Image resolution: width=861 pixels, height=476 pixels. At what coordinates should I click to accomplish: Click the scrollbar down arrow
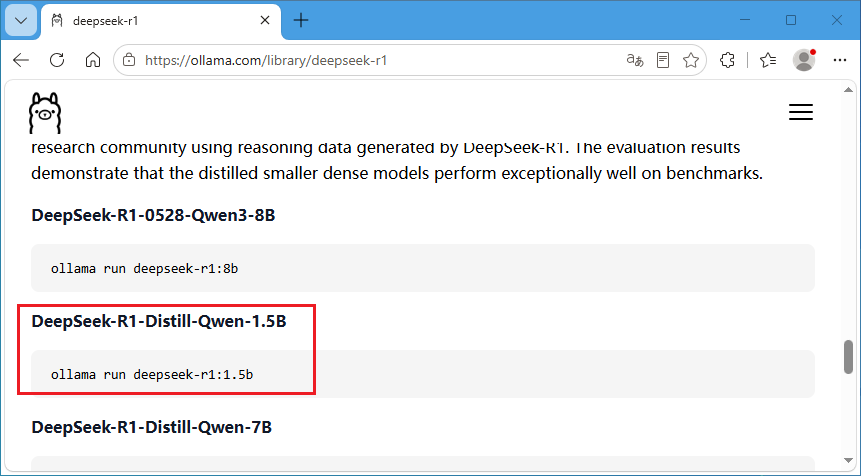(848, 460)
